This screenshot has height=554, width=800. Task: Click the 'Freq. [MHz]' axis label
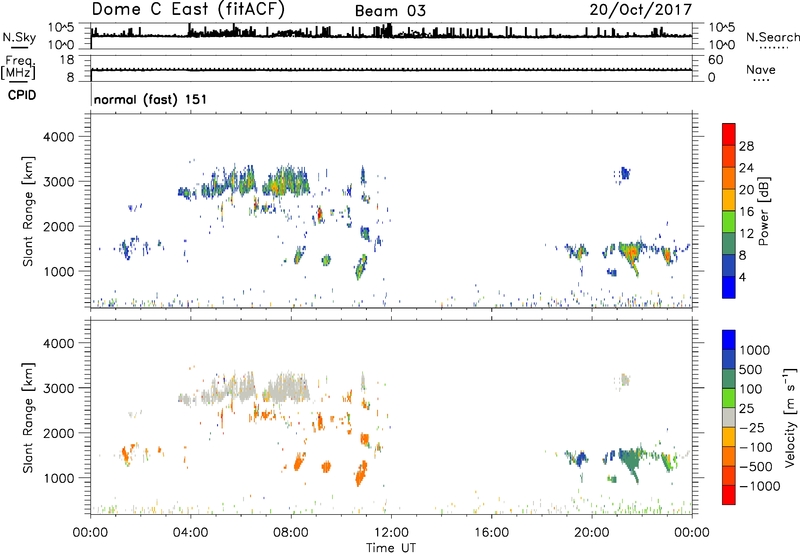18,68
